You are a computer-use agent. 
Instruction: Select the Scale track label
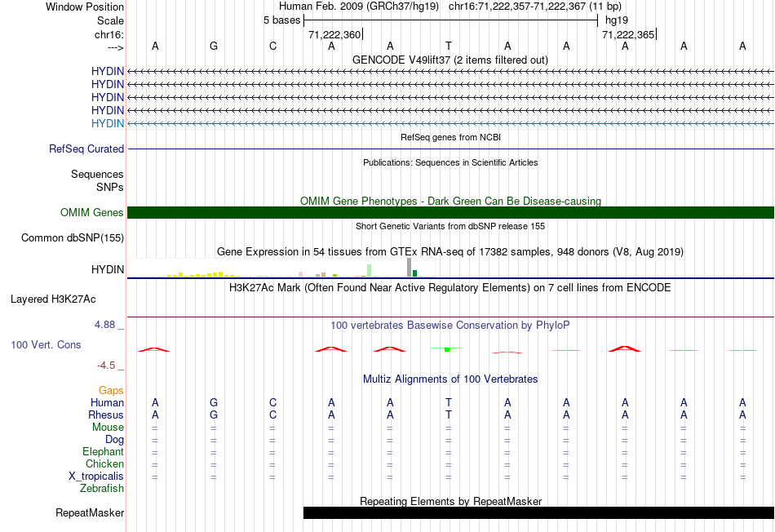[x=110, y=20]
